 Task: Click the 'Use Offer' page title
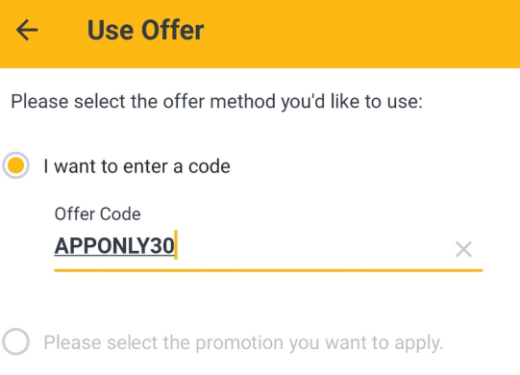coord(145,30)
